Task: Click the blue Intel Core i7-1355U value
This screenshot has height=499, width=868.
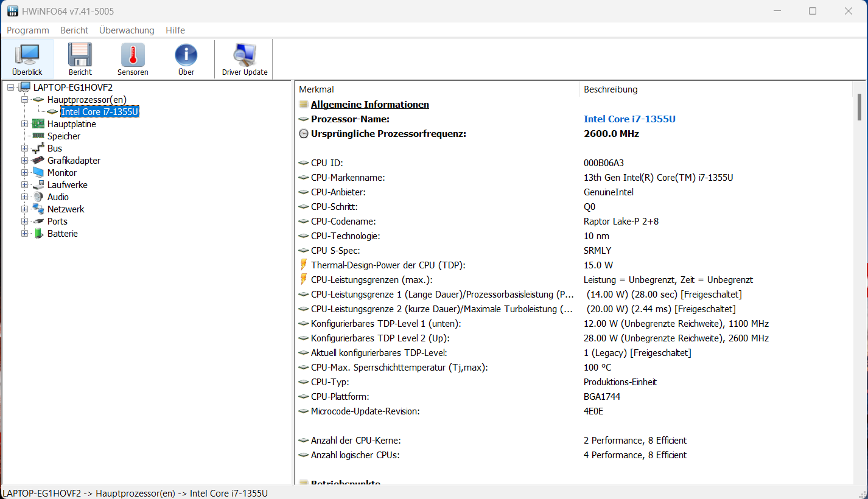Action: 629,119
